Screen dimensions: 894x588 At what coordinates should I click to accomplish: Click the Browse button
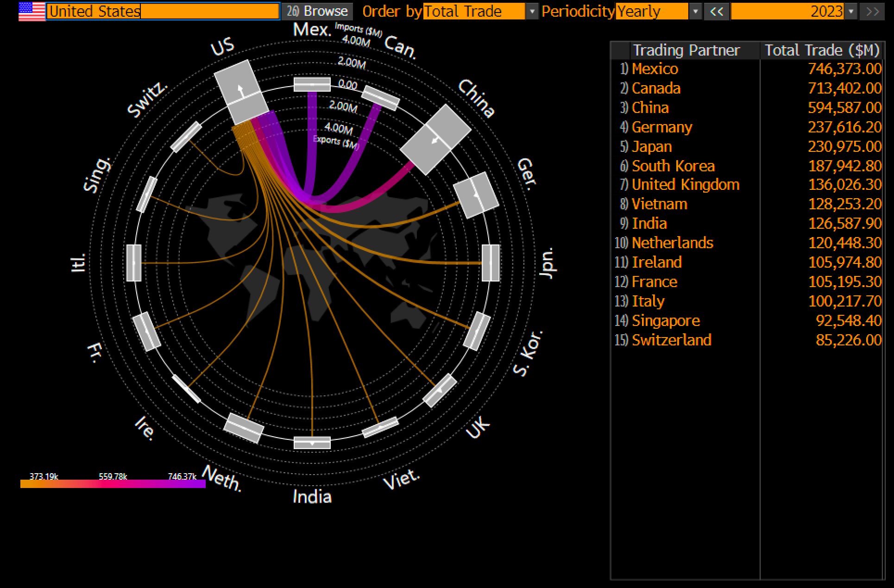318,11
